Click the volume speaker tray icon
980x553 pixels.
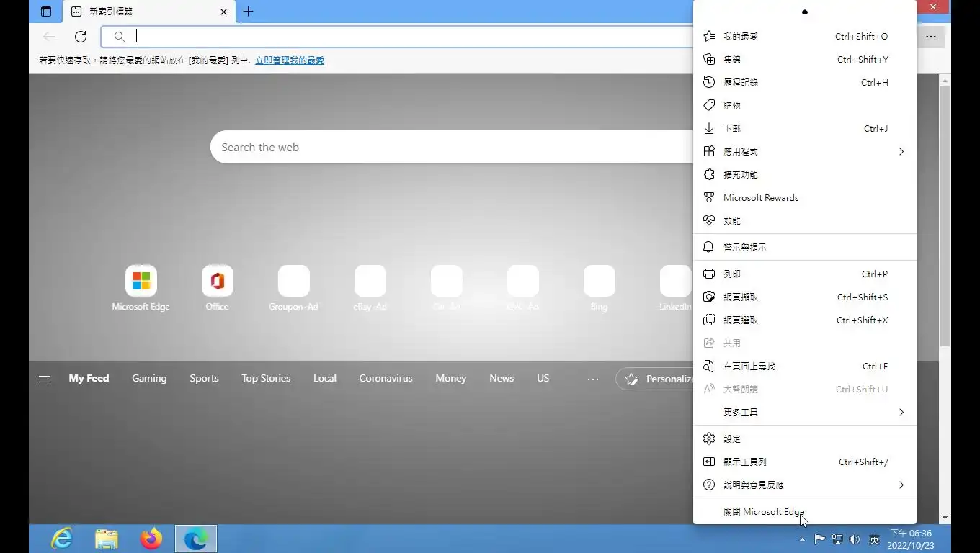[855, 539]
